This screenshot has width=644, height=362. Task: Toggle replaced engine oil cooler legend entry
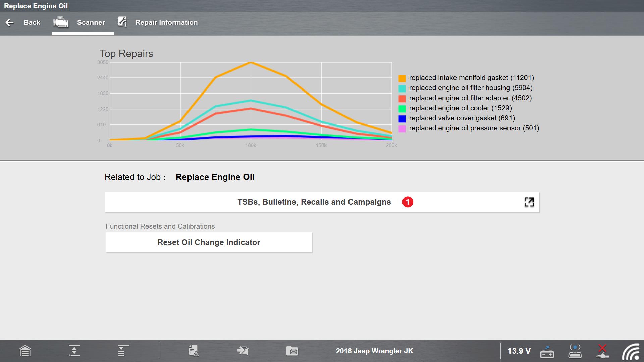pos(460,108)
